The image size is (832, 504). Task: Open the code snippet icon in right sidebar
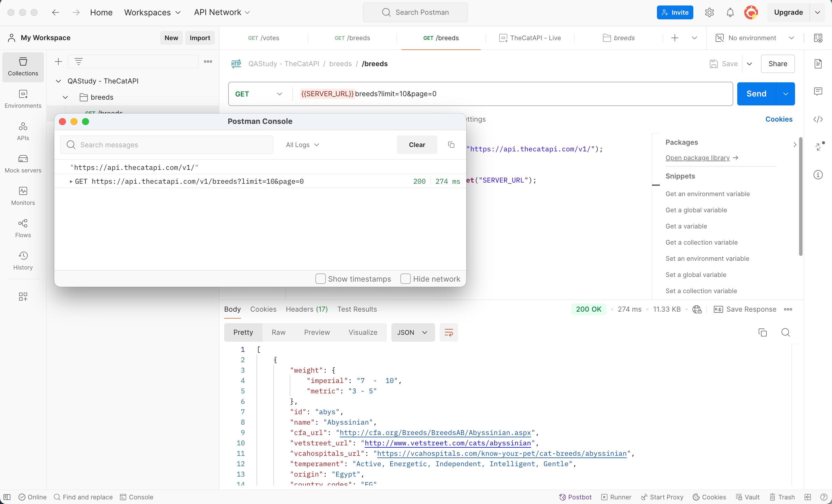[818, 119]
